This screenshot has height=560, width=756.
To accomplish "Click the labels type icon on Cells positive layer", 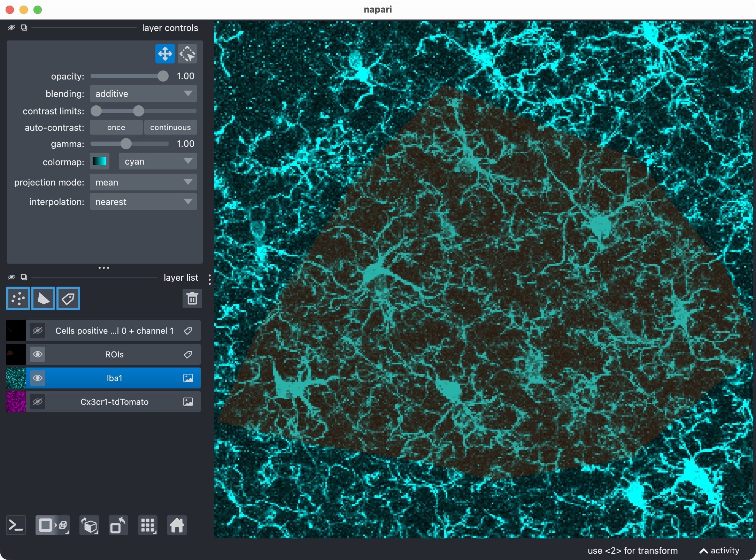I will [188, 331].
